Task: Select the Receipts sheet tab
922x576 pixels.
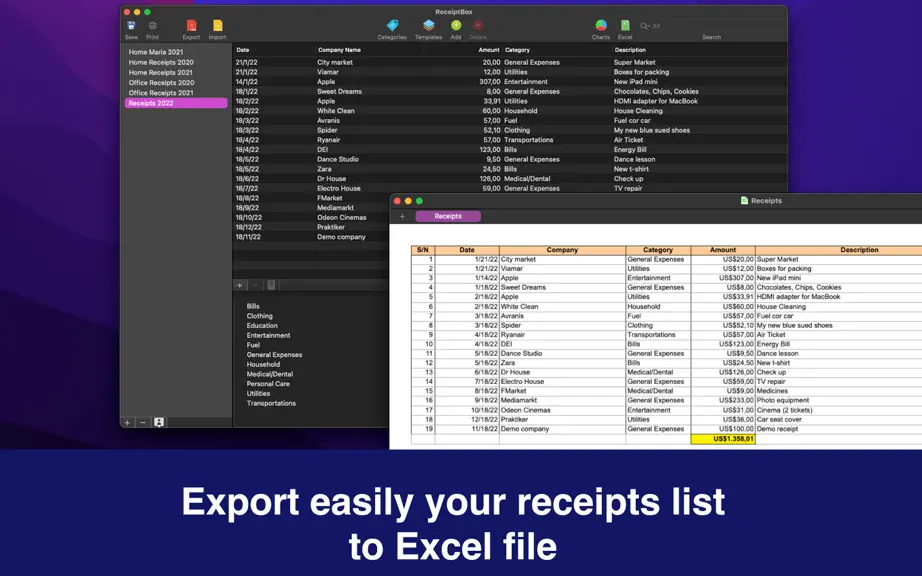Action: pyautogui.click(x=448, y=216)
